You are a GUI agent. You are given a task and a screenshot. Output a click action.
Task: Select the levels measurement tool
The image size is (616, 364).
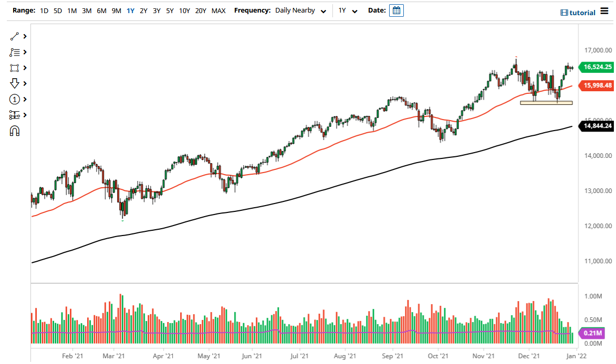[14, 115]
